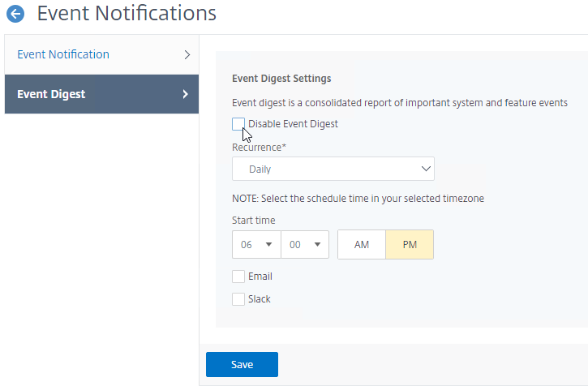Open the Recurrence dropdown showing Daily
Image resolution: width=588 pixels, height=386 pixels.
(x=333, y=169)
